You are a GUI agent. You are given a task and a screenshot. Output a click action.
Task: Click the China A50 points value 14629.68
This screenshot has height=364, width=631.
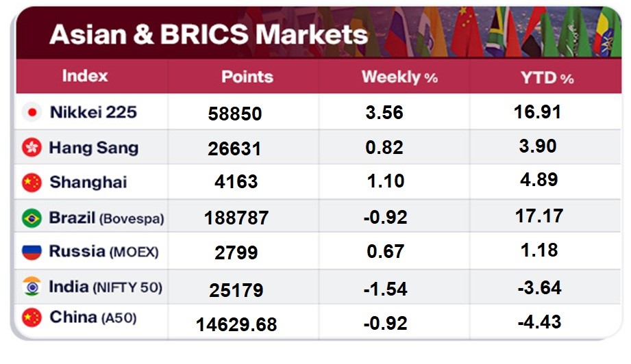(x=236, y=323)
